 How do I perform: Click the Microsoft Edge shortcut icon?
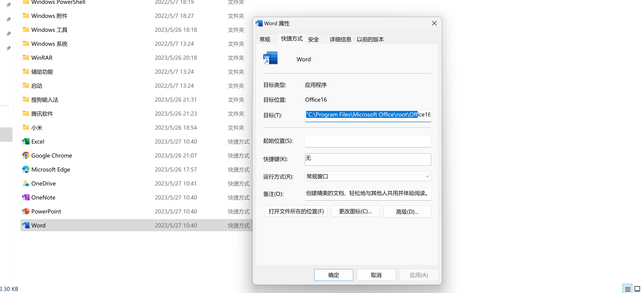point(26,169)
